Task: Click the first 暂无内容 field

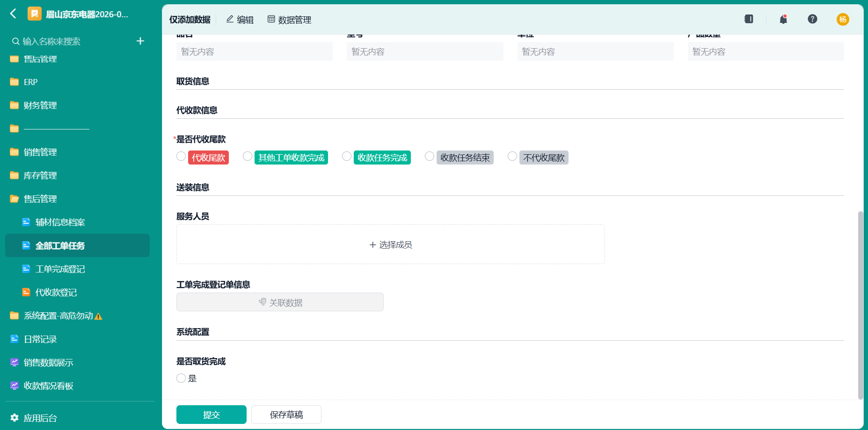Action: (255, 51)
